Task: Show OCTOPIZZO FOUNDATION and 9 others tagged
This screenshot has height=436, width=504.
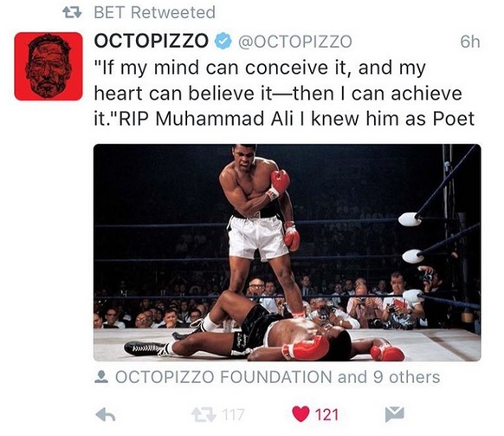Action: [277, 377]
